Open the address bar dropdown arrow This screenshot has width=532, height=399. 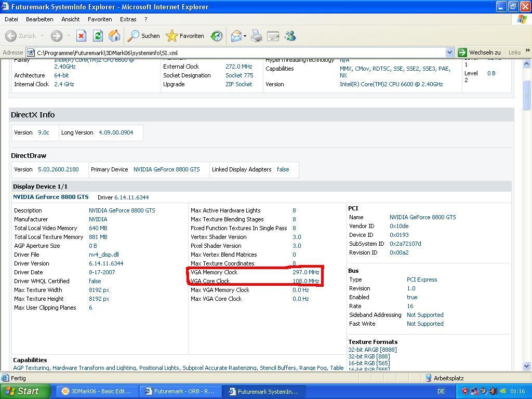pos(449,52)
